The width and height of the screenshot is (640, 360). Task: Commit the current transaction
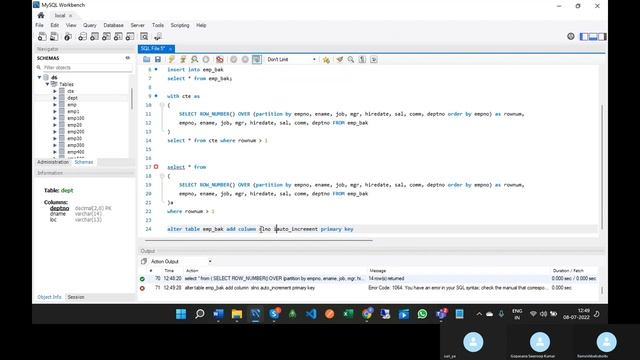click(233, 60)
